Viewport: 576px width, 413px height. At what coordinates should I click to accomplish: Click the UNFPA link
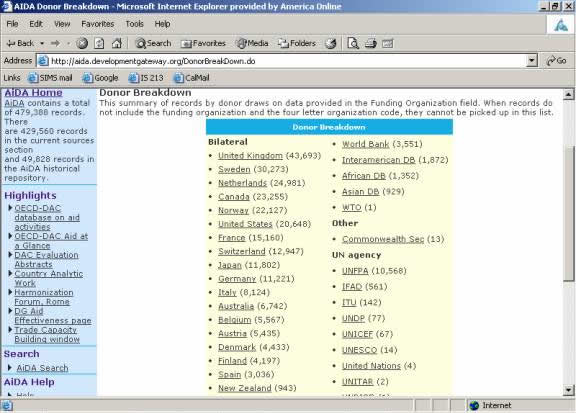point(355,271)
